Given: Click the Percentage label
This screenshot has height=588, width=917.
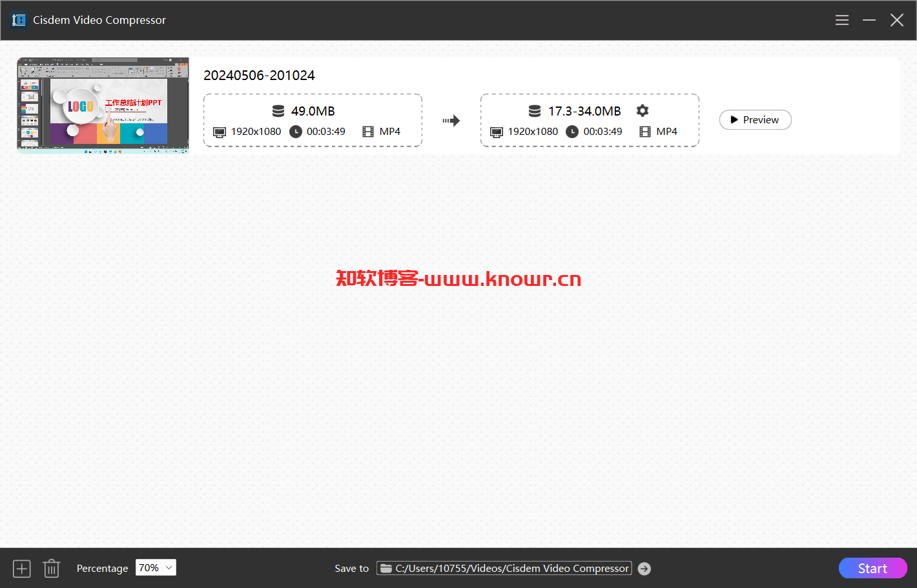Looking at the screenshot, I should click(102, 569).
